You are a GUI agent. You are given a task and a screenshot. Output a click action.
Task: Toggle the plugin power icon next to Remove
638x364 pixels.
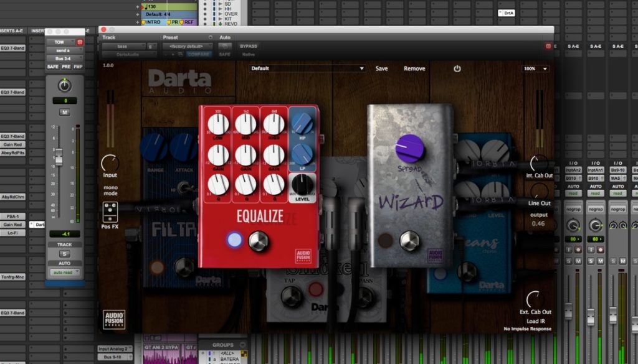pos(457,68)
